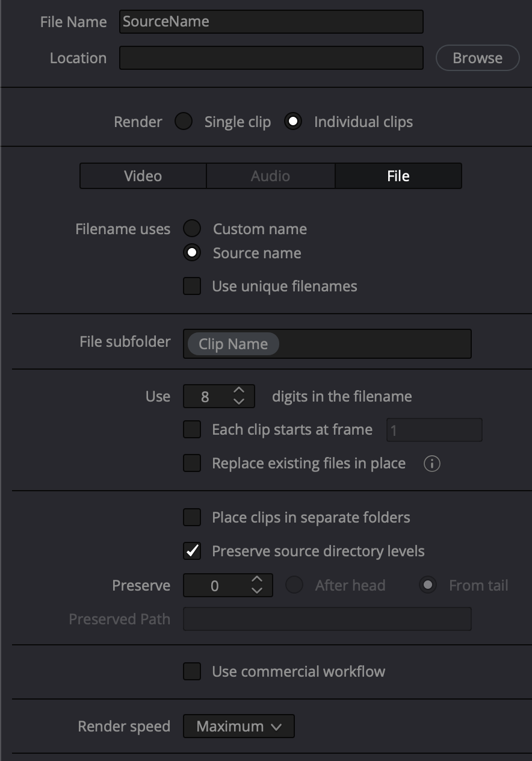532x761 pixels.
Task: Check Replace existing files in place
Action: coord(192,463)
